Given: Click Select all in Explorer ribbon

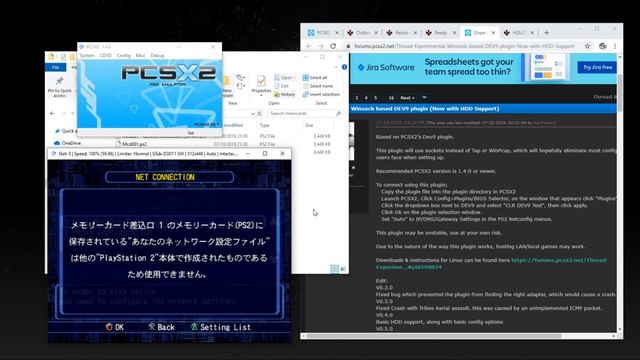Looking at the screenshot, I should (x=315, y=78).
